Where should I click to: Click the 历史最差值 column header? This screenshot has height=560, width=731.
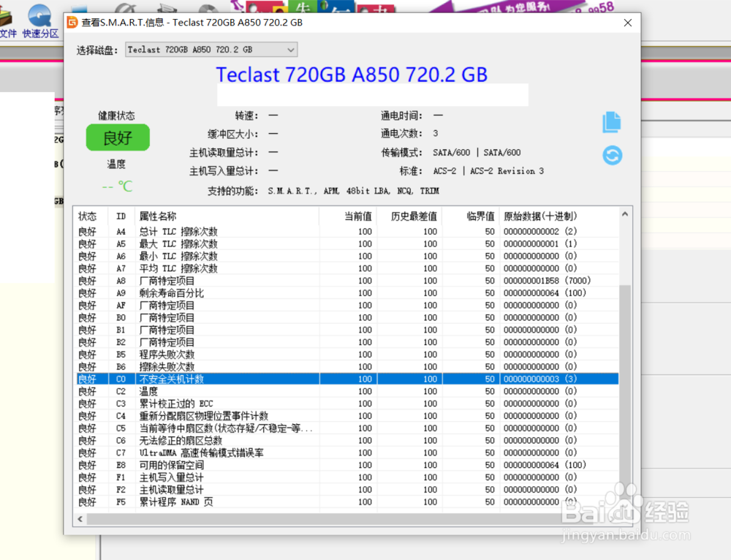409,216
